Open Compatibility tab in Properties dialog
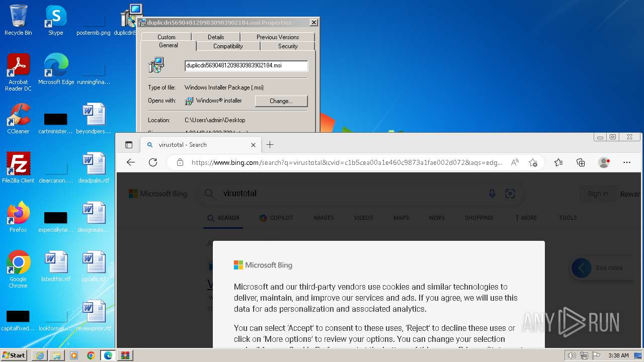The image size is (644, 362). click(228, 46)
